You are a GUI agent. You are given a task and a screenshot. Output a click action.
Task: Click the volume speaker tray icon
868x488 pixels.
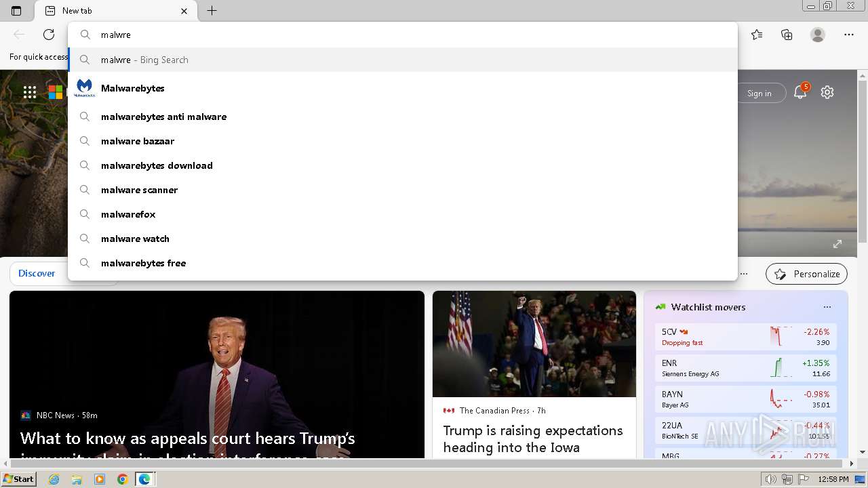pos(771,479)
